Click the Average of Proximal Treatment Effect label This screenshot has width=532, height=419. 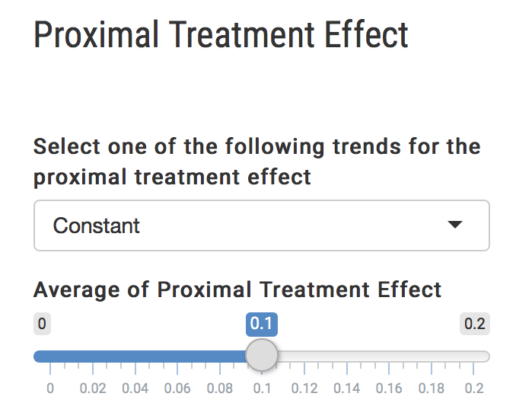pos(237,289)
